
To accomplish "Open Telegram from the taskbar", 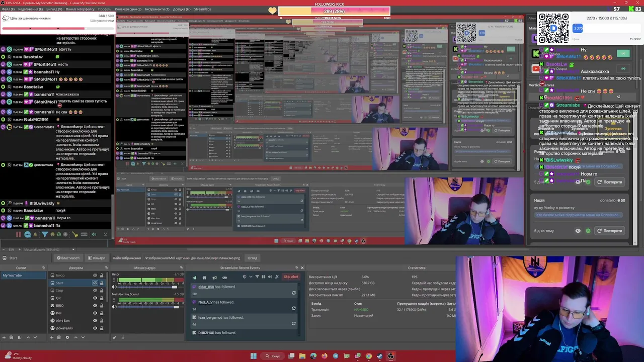I will 336,356.
